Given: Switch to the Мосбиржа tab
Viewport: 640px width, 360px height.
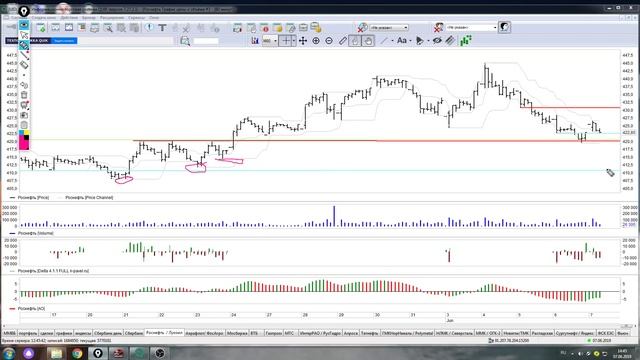Looking at the screenshot, I should 237,333.
